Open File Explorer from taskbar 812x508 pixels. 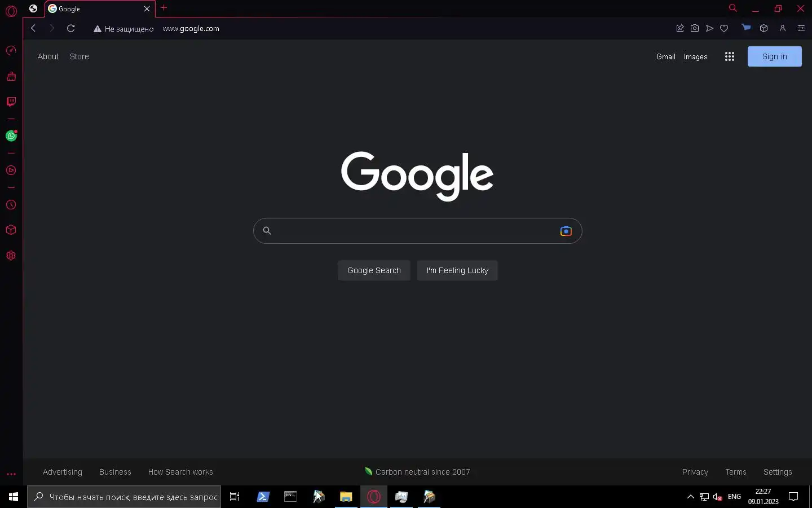tap(346, 497)
